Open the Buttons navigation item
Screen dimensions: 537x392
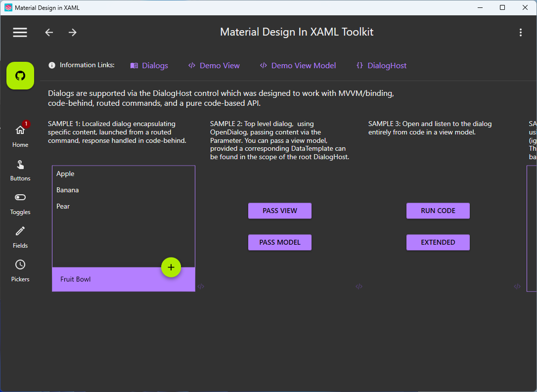point(20,170)
